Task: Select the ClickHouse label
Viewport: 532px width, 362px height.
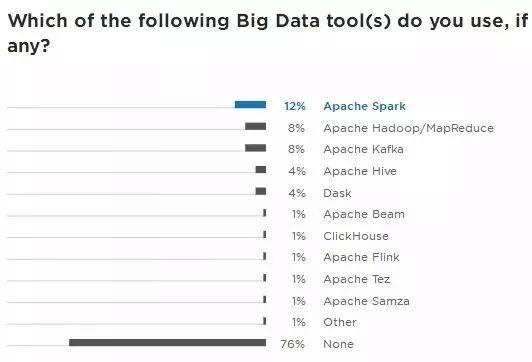Action: 356,236
